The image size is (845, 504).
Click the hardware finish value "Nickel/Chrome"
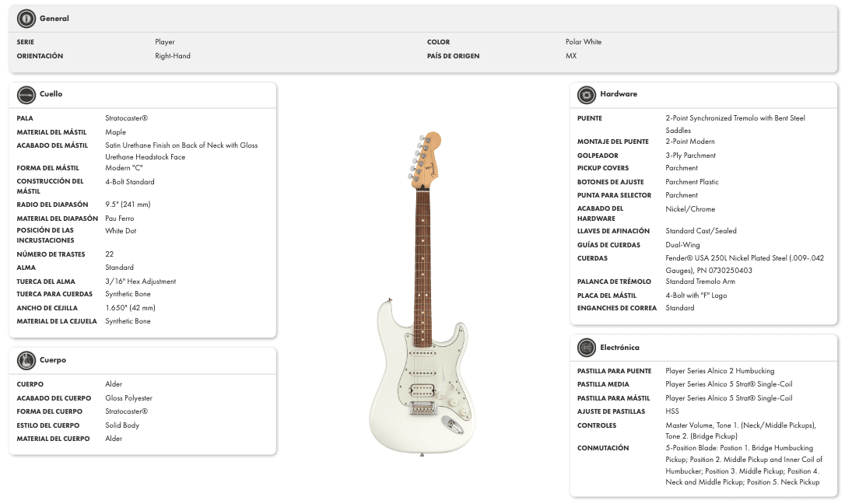pyautogui.click(x=690, y=209)
